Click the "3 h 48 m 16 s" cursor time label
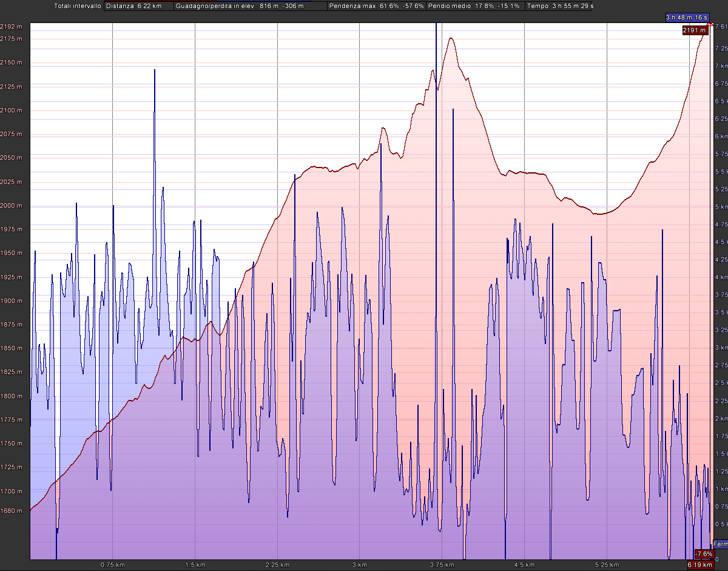The width and height of the screenshot is (728, 571). (687, 18)
